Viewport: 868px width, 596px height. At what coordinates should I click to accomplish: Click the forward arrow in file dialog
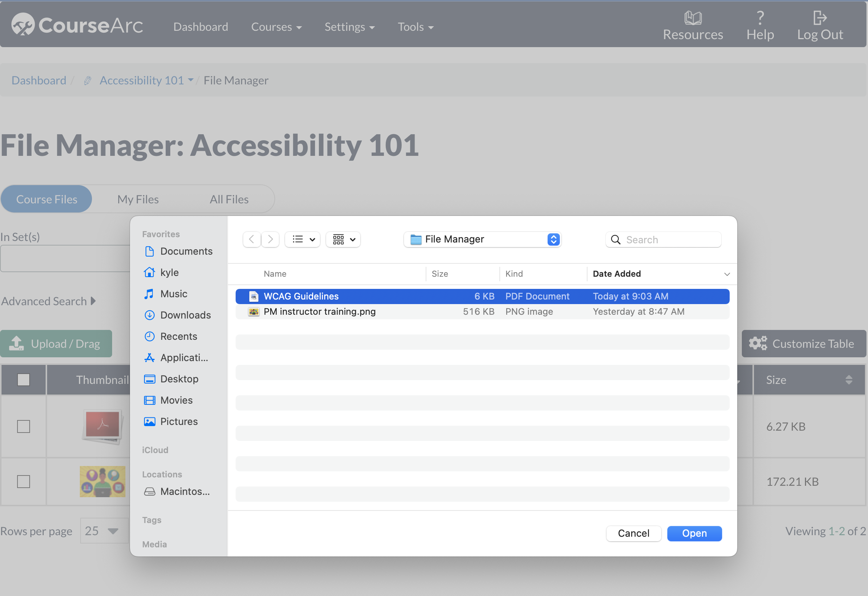270,239
